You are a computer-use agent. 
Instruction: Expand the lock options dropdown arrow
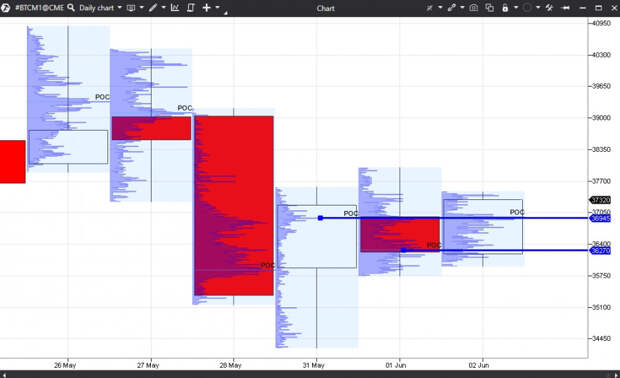[516, 8]
